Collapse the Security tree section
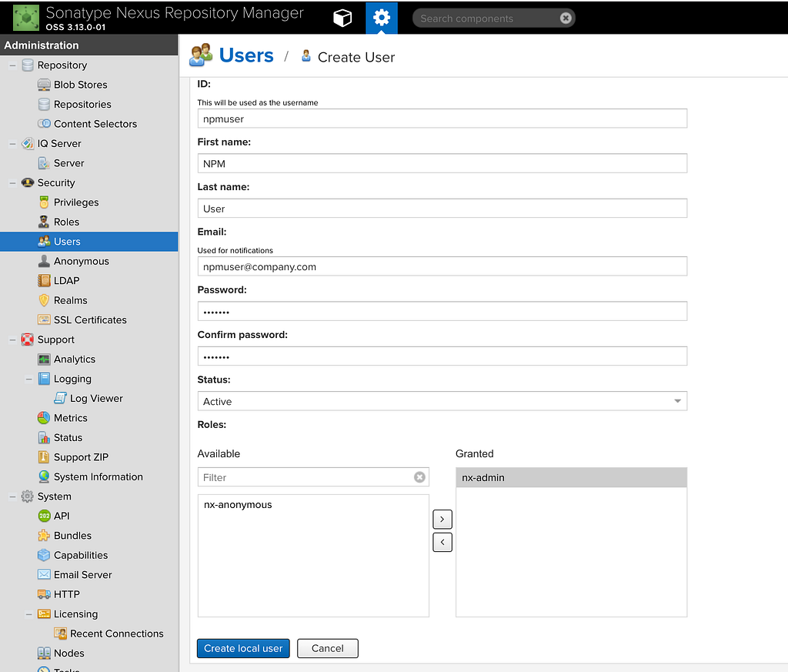The width and height of the screenshot is (788, 672). (12, 183)
